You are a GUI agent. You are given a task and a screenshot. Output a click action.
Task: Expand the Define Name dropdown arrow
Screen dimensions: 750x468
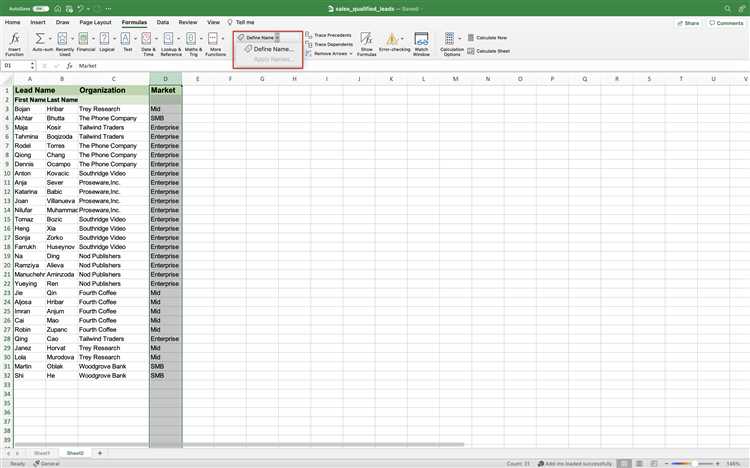pyautogui.click(x=277, y=37)
